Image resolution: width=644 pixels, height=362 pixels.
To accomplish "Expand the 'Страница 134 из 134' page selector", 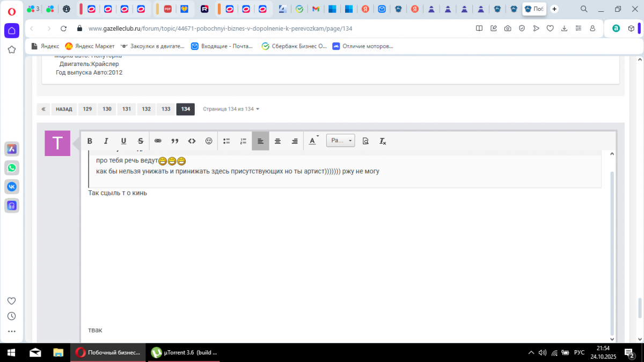I will pos(231,109).
